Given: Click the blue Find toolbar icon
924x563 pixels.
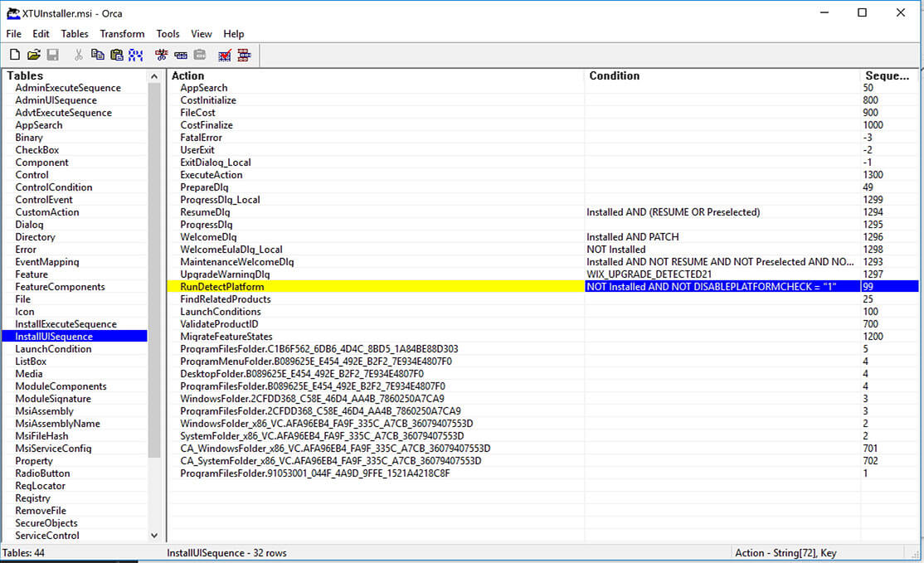Looking at the screenshot, I should tap(135, 55).
